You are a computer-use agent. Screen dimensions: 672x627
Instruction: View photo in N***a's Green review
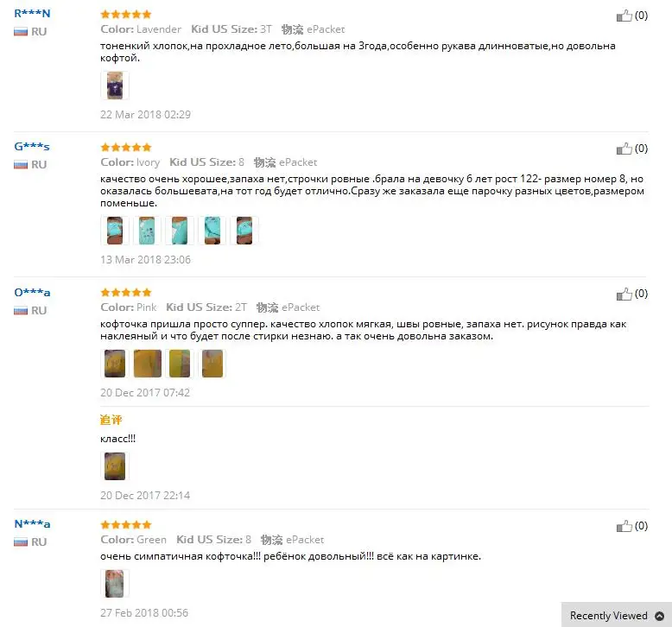[115, 583]
